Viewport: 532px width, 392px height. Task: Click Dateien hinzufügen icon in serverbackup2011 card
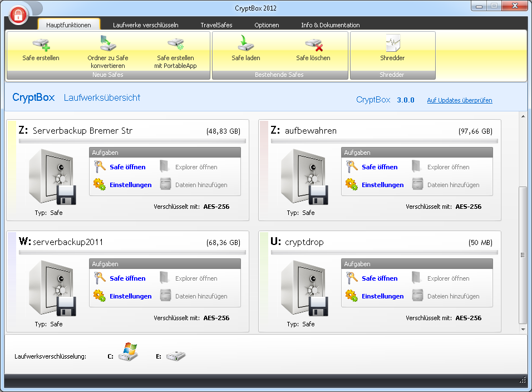(x=166, y=295)
